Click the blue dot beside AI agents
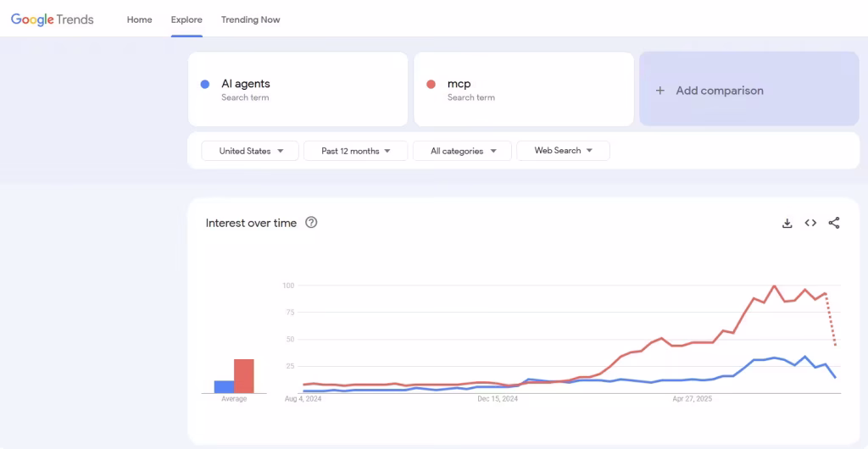Screen dimensions: 868x449 click(205, 85)
